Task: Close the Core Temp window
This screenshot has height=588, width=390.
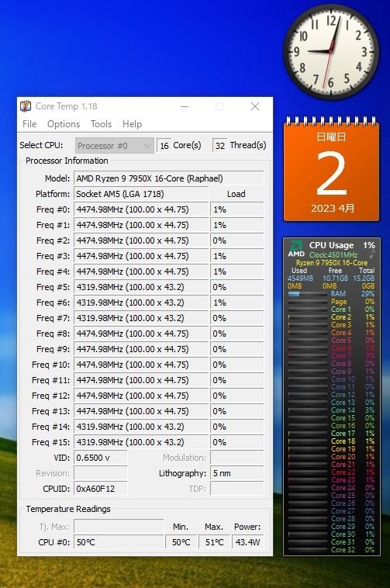Action: click(255, 106)
